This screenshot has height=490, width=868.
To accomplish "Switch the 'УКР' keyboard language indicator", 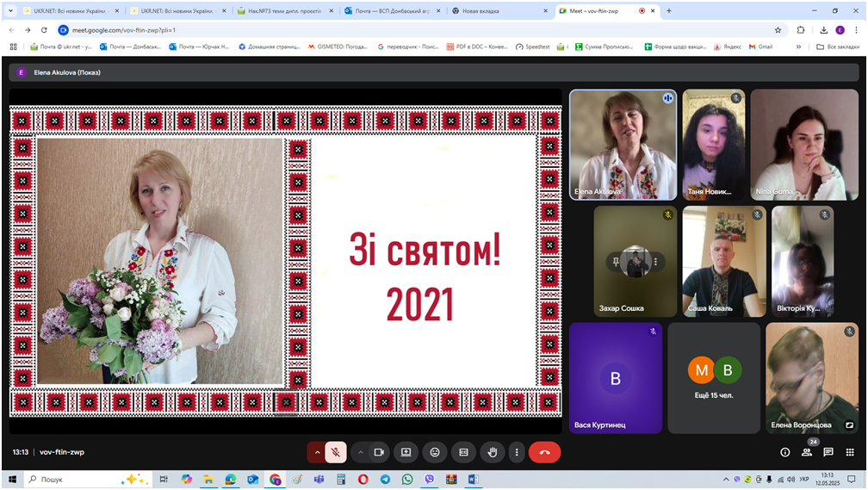I will (x=805, y=480).
